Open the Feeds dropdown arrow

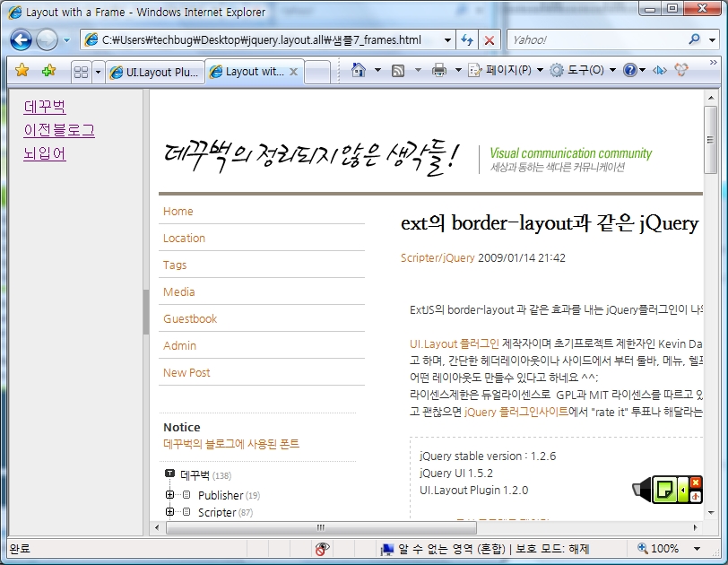pyautogui.click(x=418, y=70)
